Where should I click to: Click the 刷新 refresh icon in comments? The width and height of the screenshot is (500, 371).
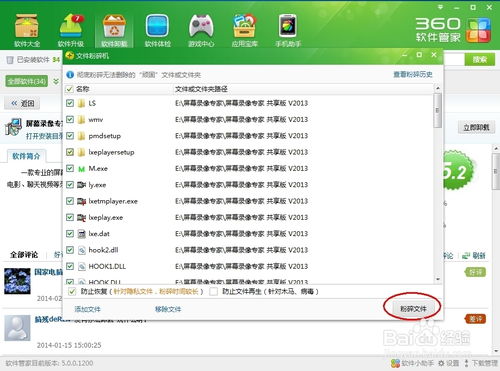pos(466,256)
